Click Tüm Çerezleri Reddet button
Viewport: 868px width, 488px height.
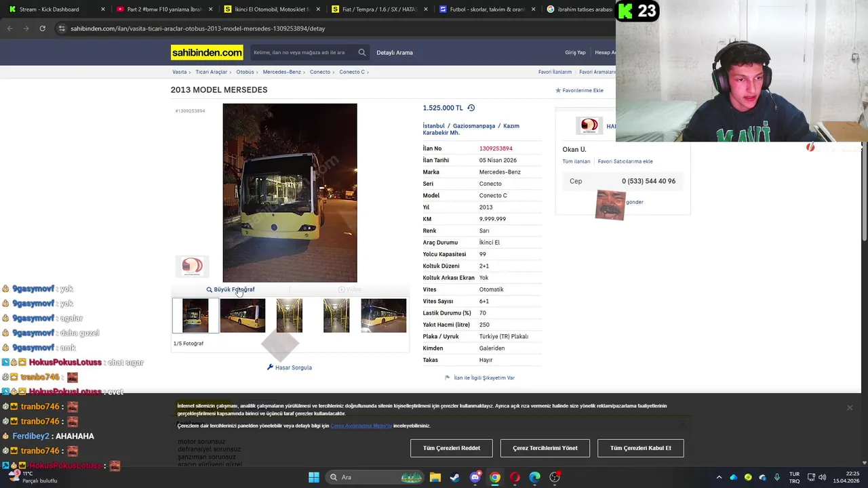tap(452, 448)
